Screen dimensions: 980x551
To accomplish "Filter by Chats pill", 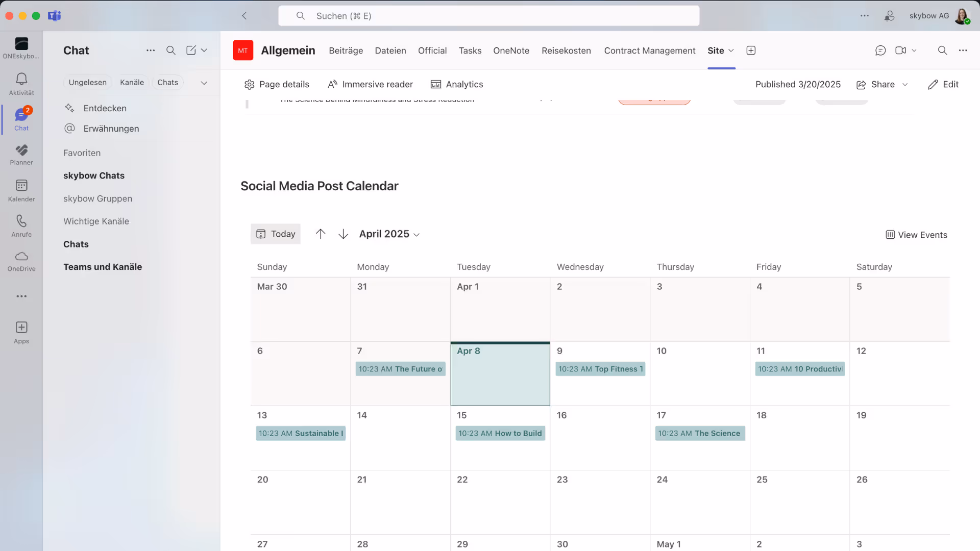I will [167, 82].
